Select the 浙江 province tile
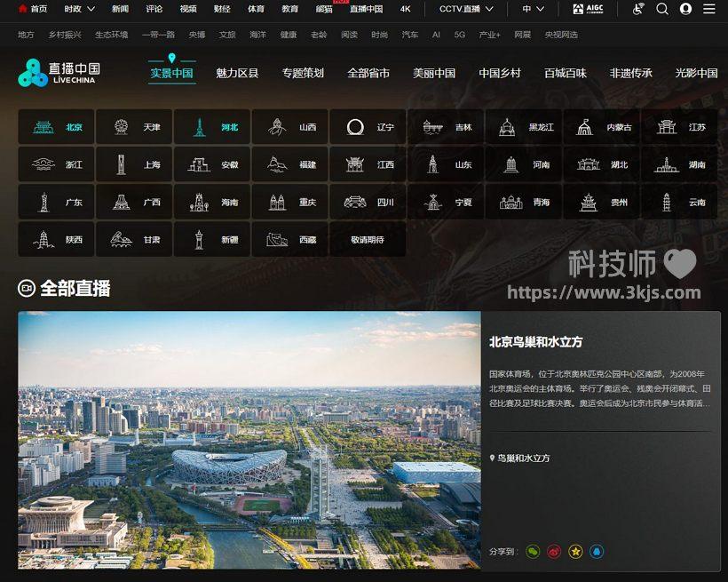 pos(56,164)
